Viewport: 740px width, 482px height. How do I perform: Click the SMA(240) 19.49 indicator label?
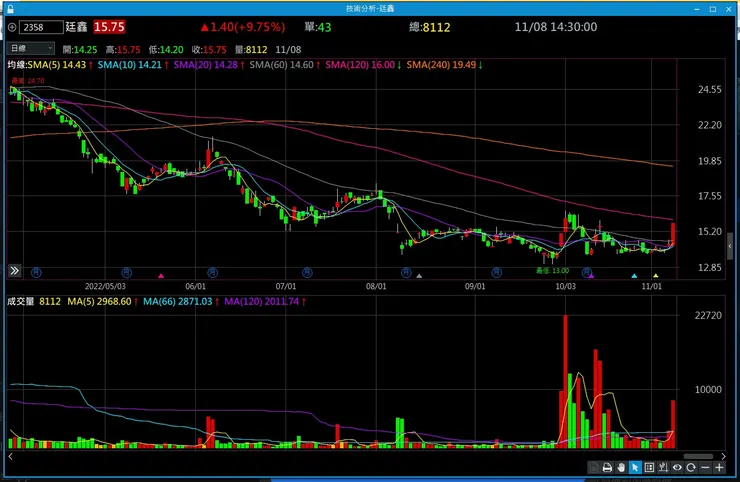click(441, 65)
